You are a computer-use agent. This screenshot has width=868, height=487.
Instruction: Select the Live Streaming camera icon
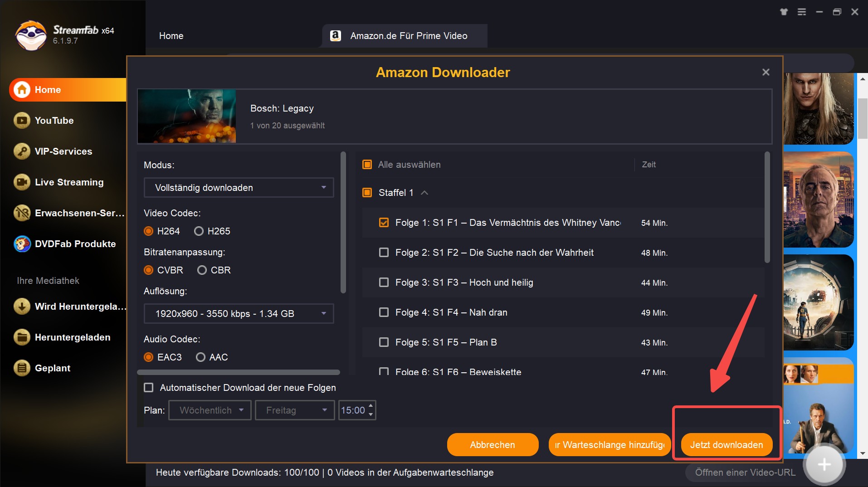(x=22, y=182)
